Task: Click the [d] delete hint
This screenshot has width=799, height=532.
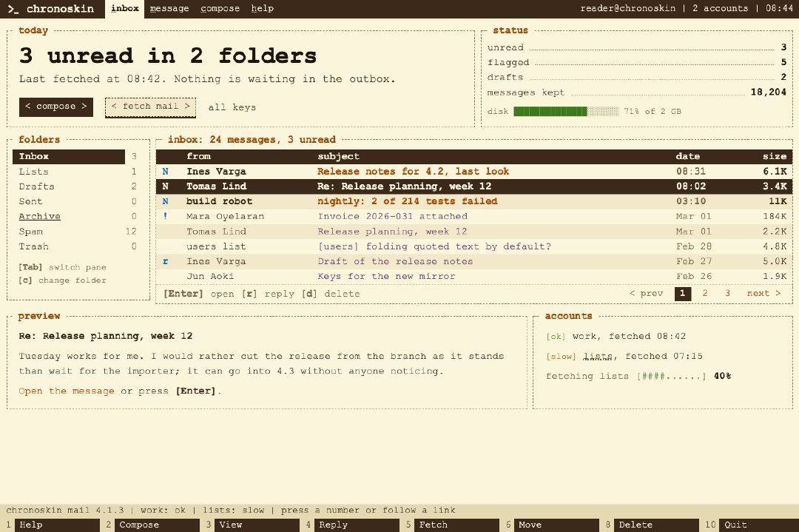Action: 331,294
